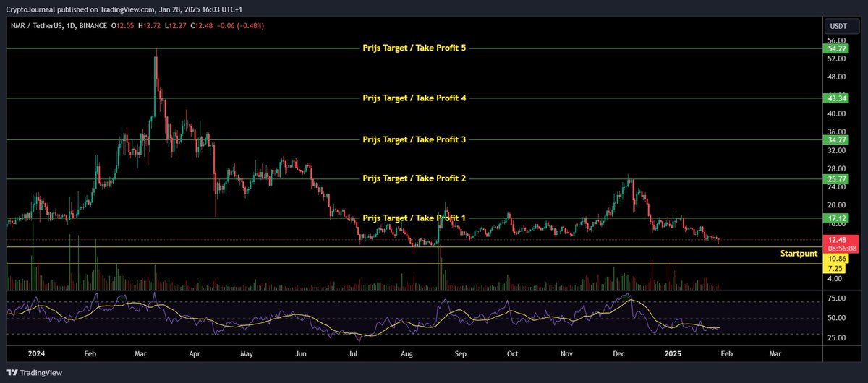The image size is (868, 383).
Task: Click the 75.00 RSI axis tick
Action: coord(838,298)
